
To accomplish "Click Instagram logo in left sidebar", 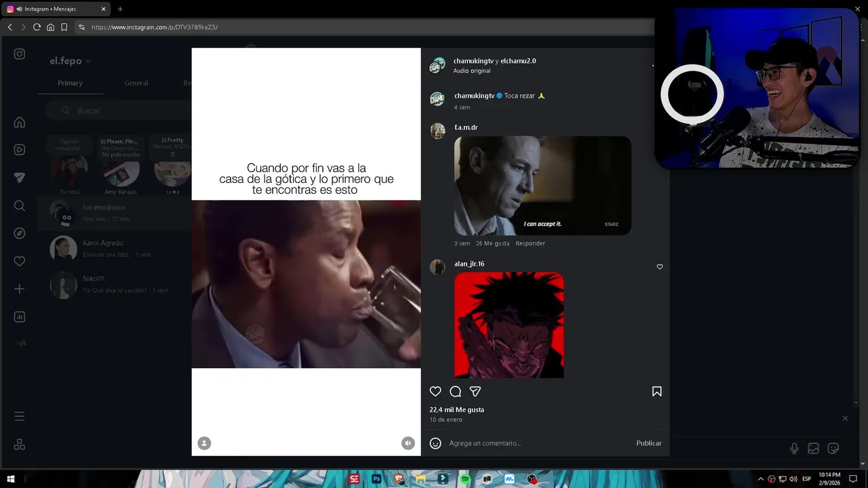I will click(x=20, y=54).
